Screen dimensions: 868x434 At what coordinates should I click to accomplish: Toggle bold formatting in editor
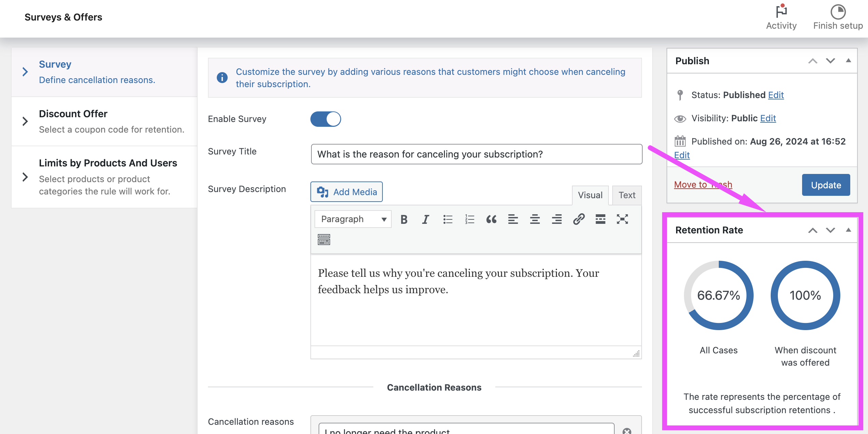pos(404,219)
